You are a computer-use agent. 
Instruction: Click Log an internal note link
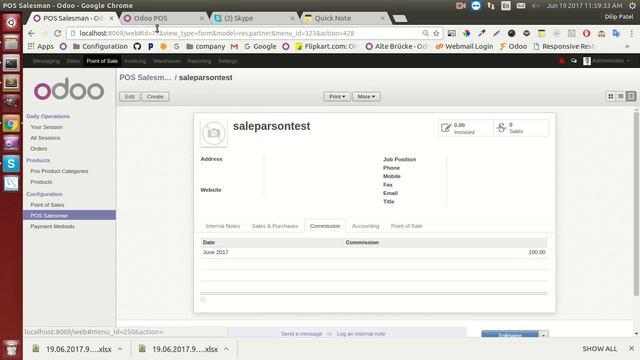tap(361, 334)
